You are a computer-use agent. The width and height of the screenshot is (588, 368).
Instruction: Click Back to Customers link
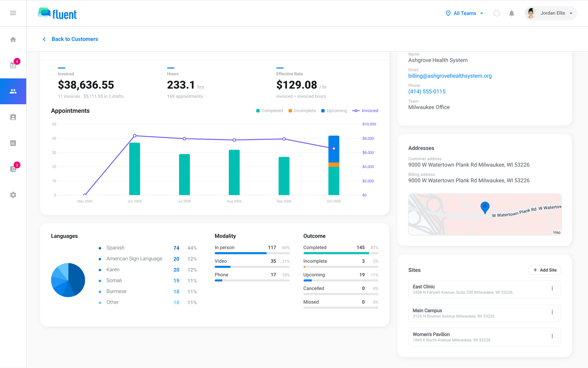(75, 39)
